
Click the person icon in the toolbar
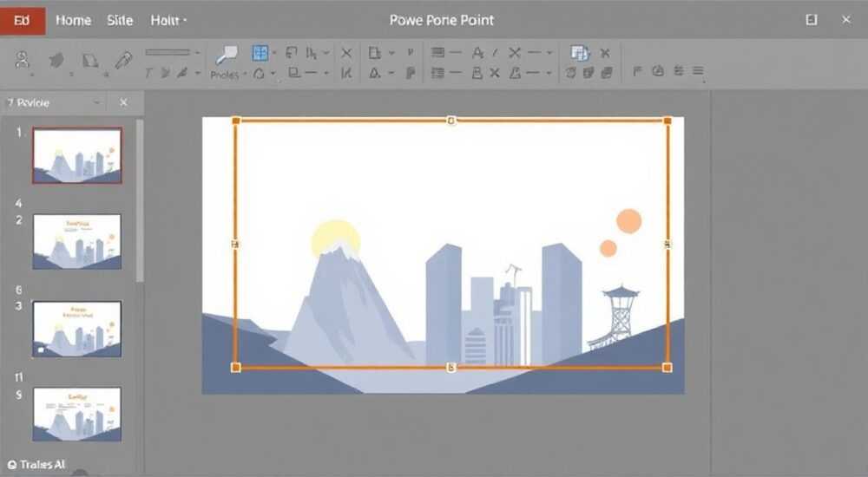click(23, 59)
